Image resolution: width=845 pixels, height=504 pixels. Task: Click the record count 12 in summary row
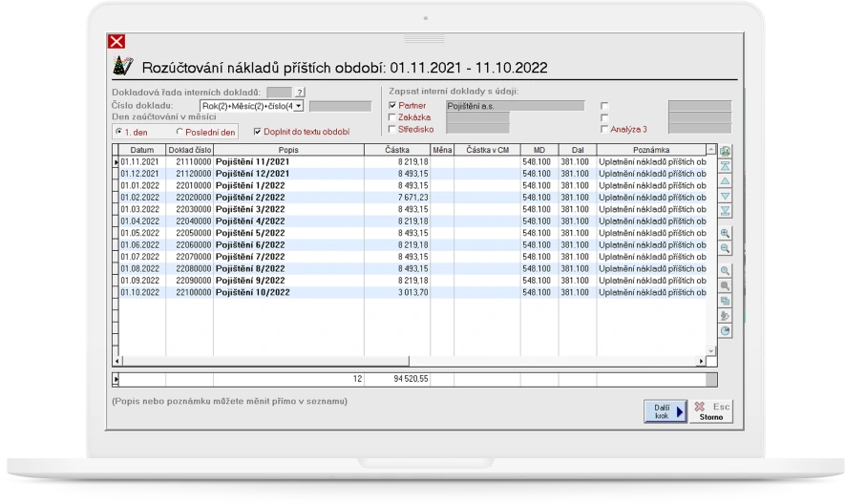(357, 379)
